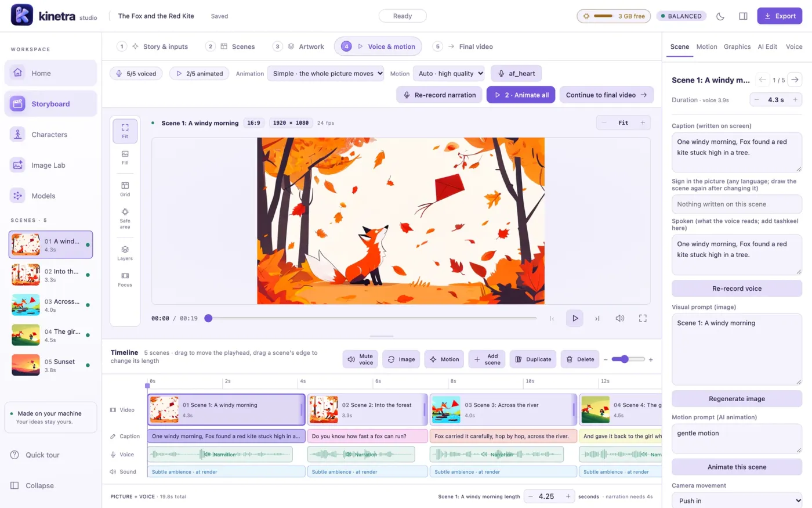Collapse the sidebar
812x508 pixels.
(50, 485)
